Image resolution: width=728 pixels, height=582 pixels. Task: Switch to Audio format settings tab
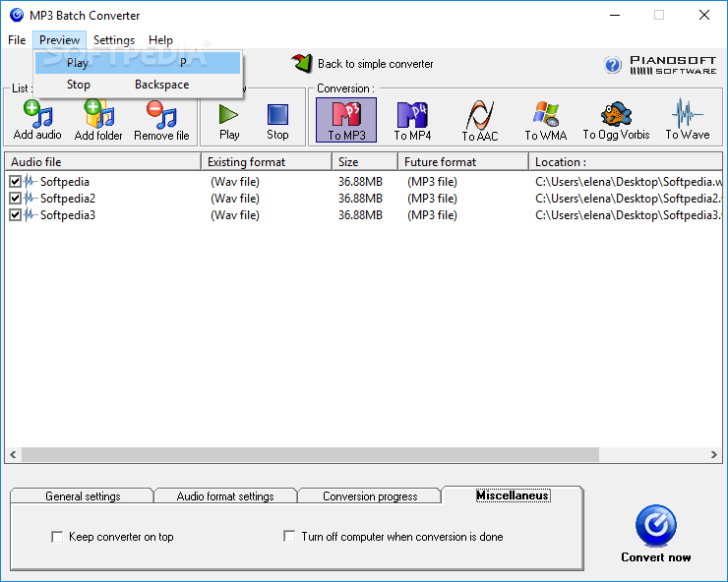(x=225, y=496)
